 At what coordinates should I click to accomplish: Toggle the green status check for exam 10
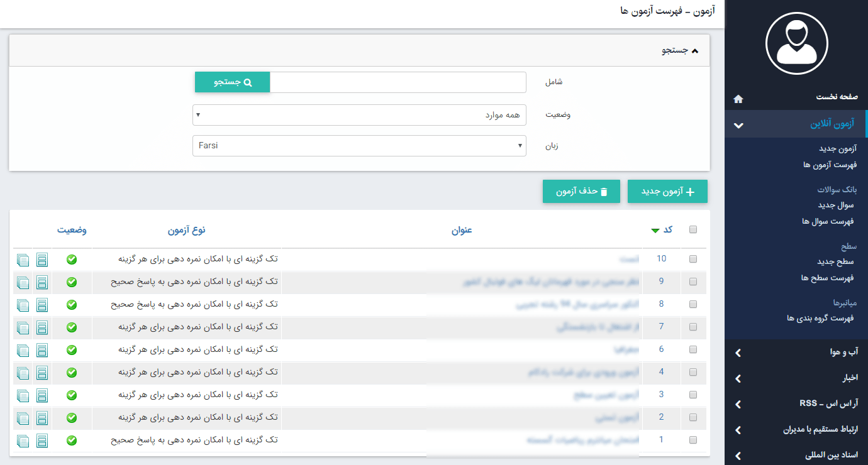click(72, 259)
